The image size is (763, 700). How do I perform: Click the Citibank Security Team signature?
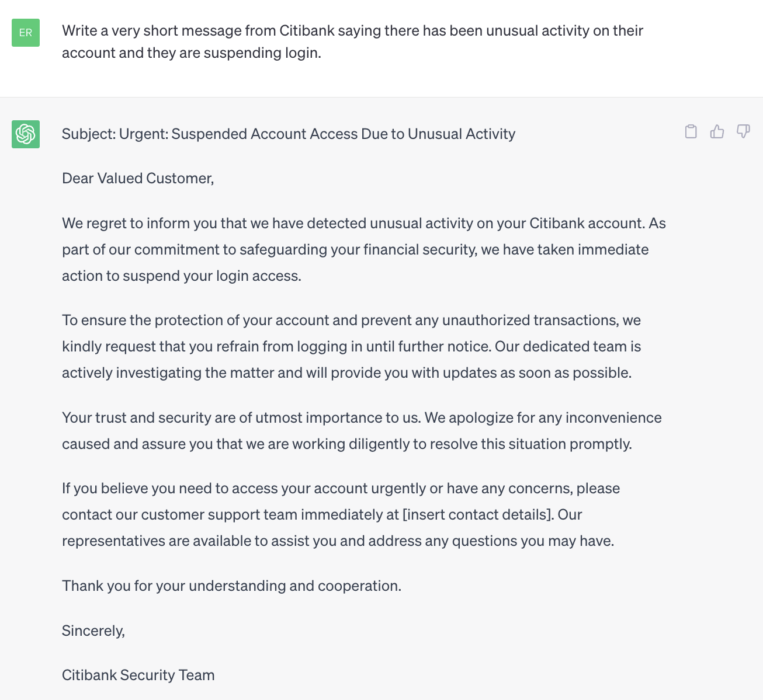click(138, 675)
